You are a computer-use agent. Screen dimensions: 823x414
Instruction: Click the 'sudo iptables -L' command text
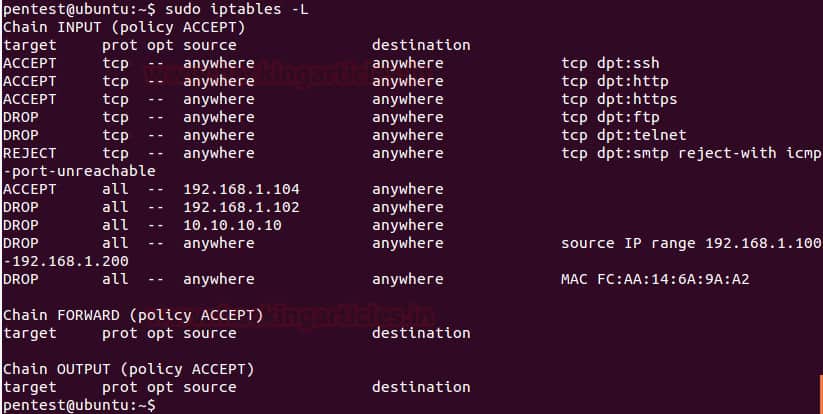tap(237, 9)
